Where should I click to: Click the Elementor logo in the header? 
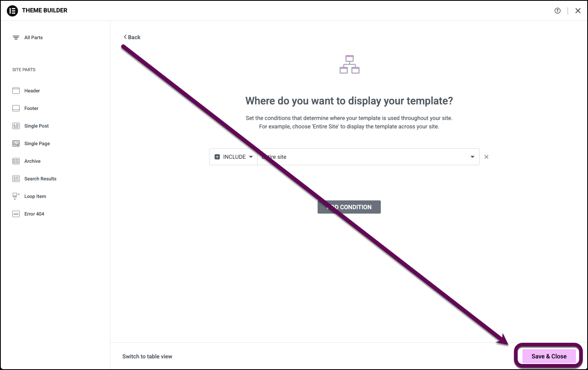12,10
